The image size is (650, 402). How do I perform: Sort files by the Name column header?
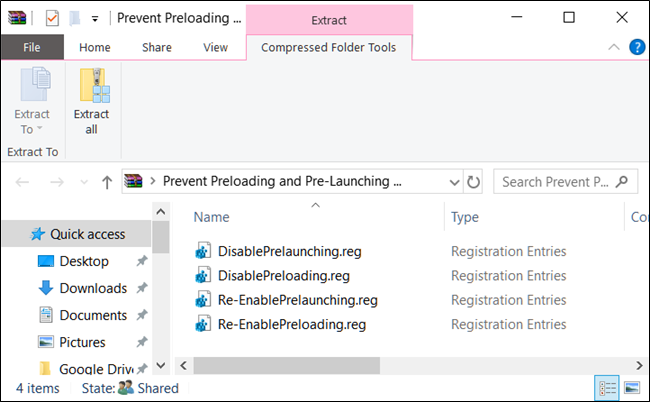pyautogui.click(x=212, y=217)
